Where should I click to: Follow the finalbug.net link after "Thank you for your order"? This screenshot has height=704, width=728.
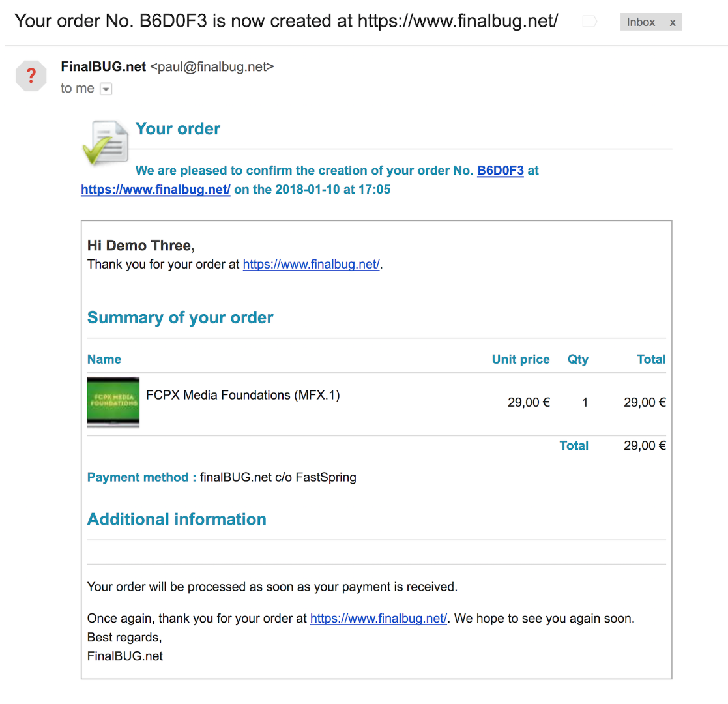click(x=311, y=265)
